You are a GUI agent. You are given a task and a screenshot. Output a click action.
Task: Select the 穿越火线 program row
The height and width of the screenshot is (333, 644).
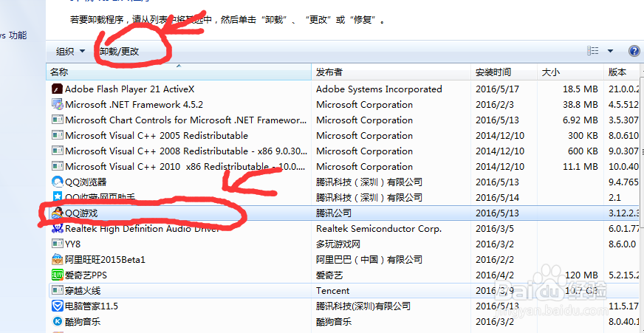(83, 290)
